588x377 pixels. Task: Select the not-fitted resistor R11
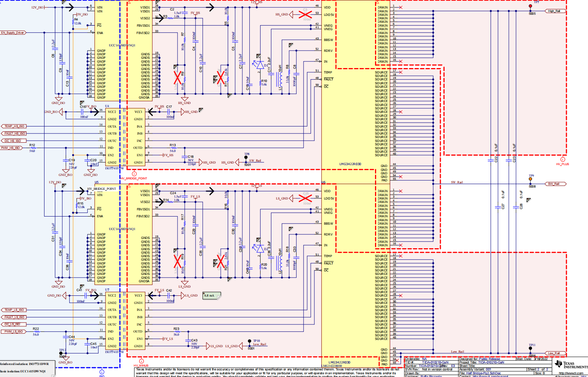221,78
